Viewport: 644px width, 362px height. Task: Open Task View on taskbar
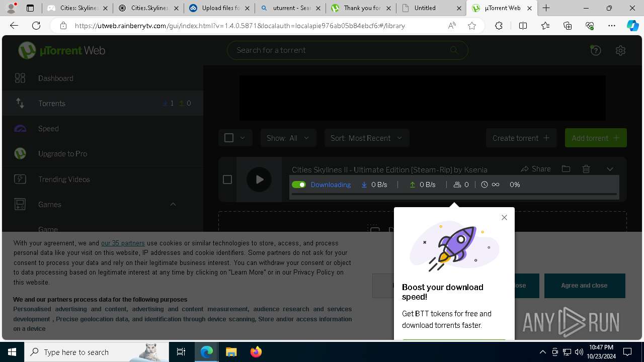(181, 352)
